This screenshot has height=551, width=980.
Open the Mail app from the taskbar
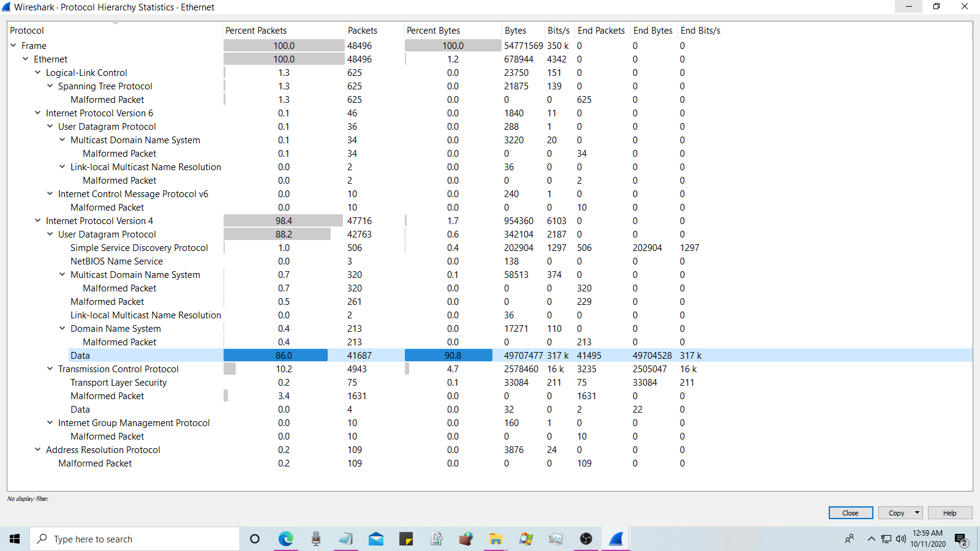click(x=376, y=539)
